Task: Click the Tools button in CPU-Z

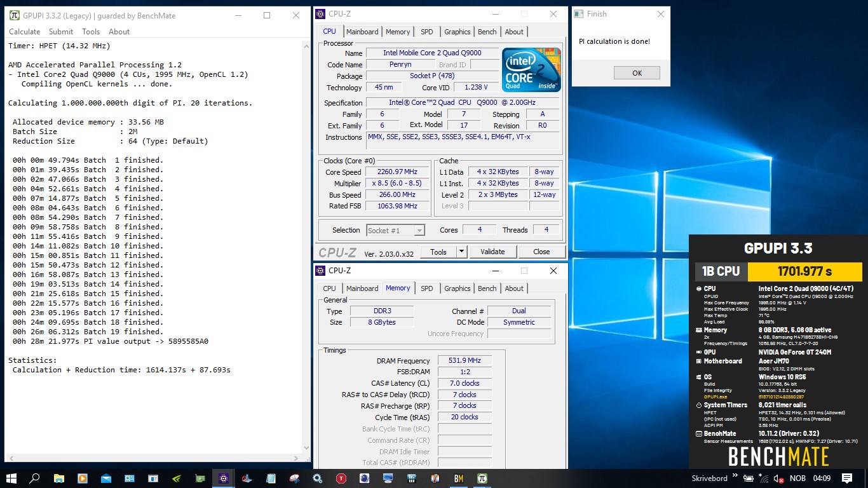Action: click(x=438, y=252)
